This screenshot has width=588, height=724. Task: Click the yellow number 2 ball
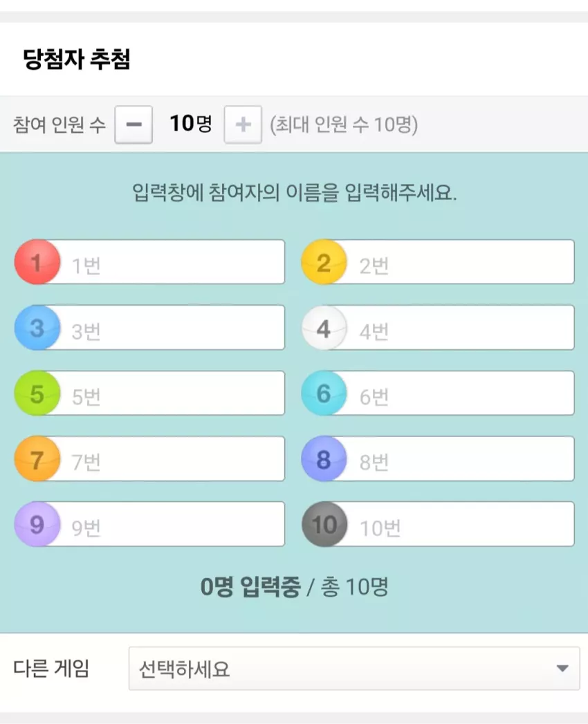324,262
